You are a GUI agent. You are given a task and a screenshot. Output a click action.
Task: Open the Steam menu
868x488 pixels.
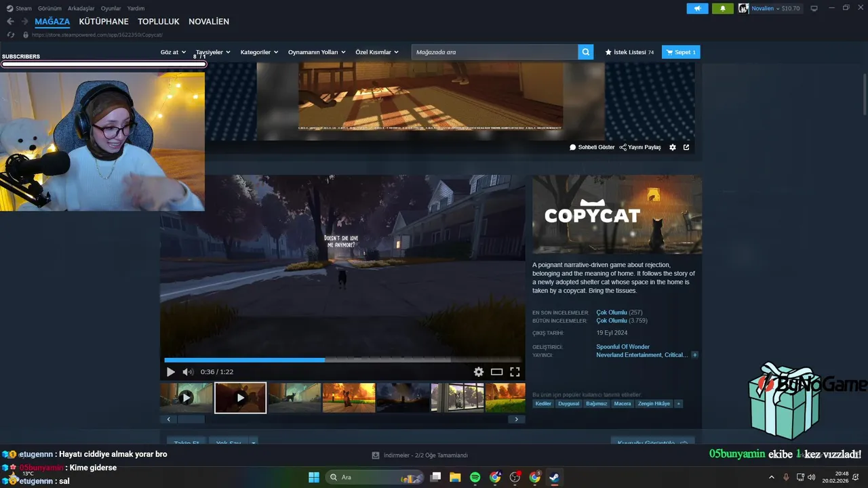(x=19, y=8)
